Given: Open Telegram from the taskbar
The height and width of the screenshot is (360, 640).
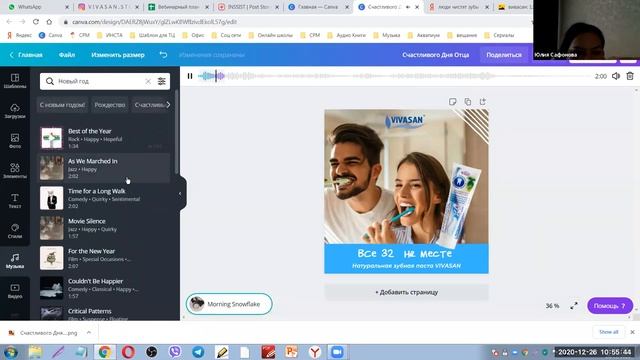Looking at the screenshot, I should [198, 352].
